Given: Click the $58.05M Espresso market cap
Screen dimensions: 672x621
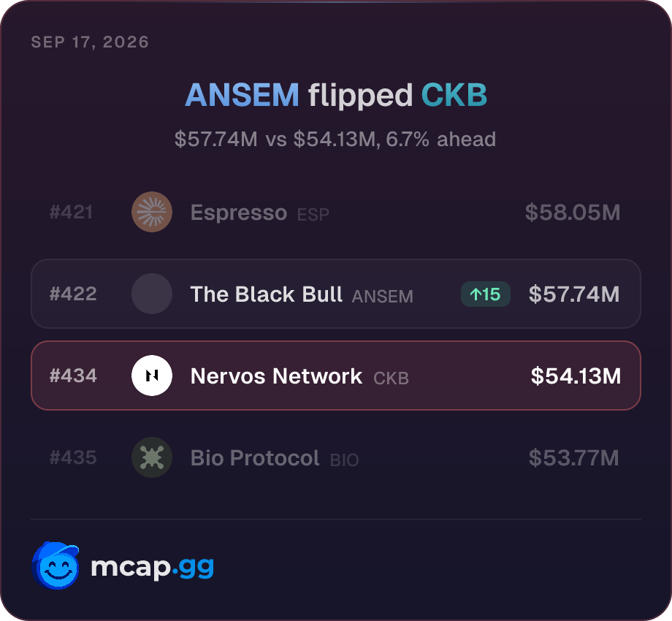Looking at the screenshot, I should coord(573,213).
